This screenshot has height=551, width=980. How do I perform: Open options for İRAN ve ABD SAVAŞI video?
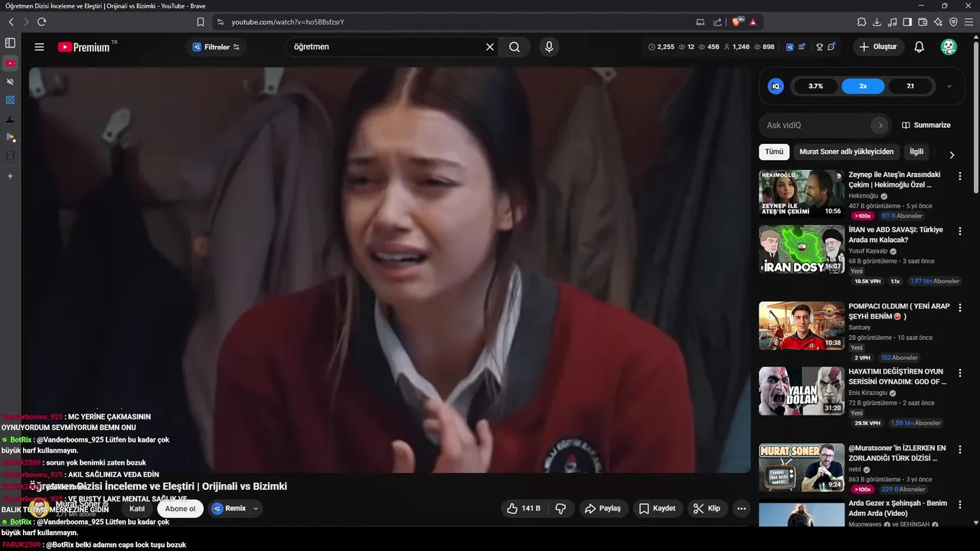[959, 231]
